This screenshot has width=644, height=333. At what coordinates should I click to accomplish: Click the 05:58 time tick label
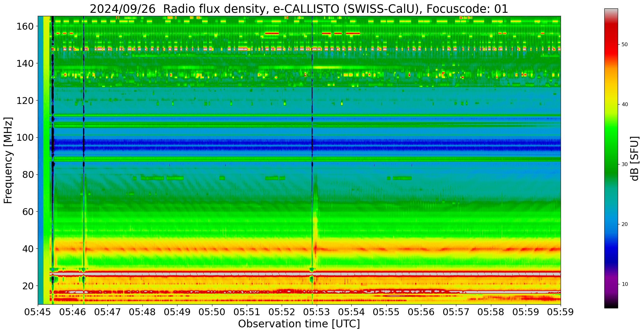pyautogui.click(x=491, y=312)
